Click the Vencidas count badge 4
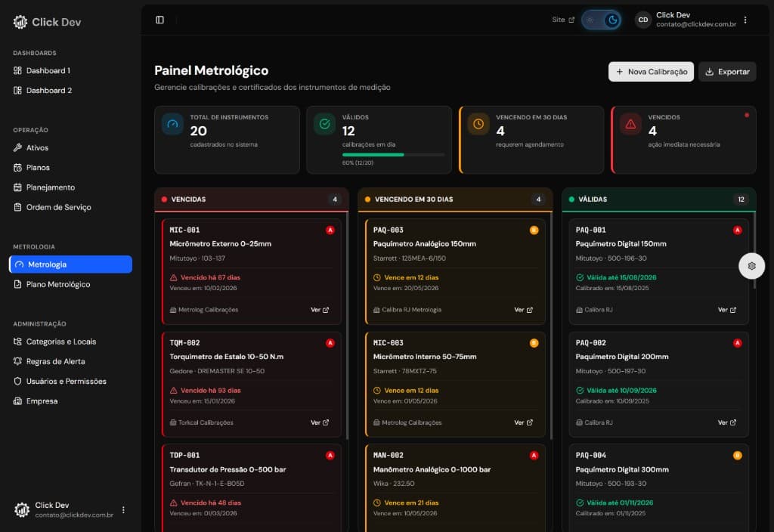Viewport: 774px width, 532px height. [x=335, y=199]
